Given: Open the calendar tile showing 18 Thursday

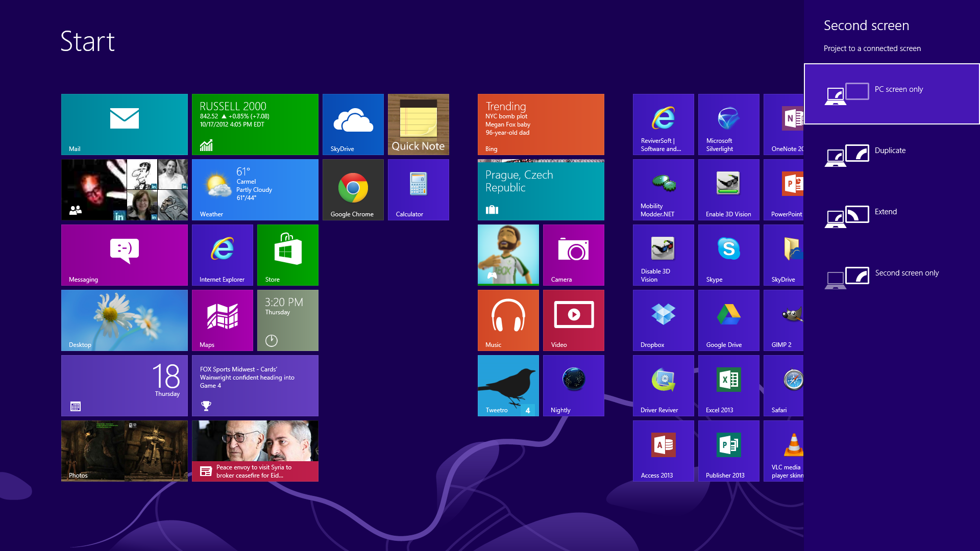Looking at the screenshot, I should tap(125, 386).
